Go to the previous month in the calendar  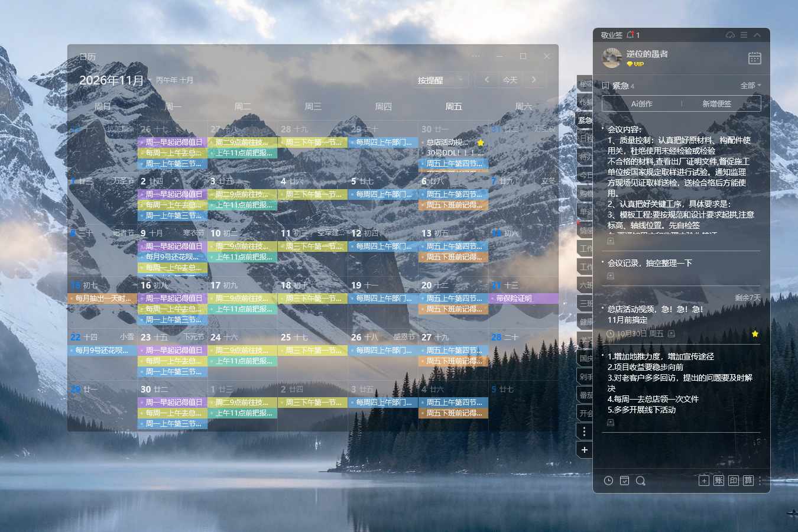coord(487,80)
